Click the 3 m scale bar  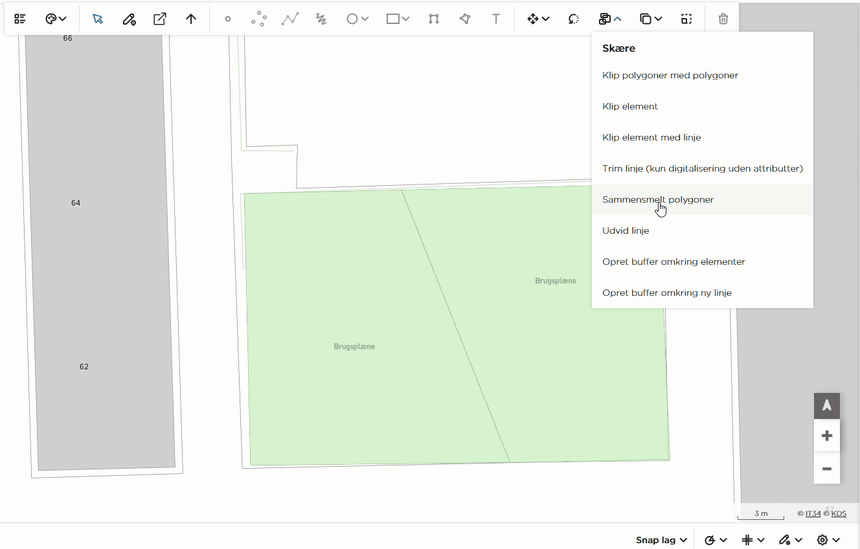click(761, 514)
